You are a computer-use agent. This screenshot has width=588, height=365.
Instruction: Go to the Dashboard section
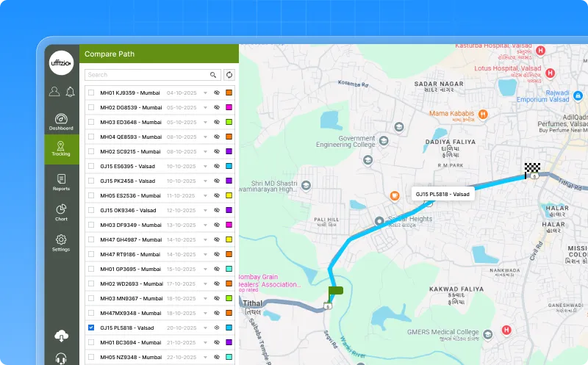pos(61,122)
